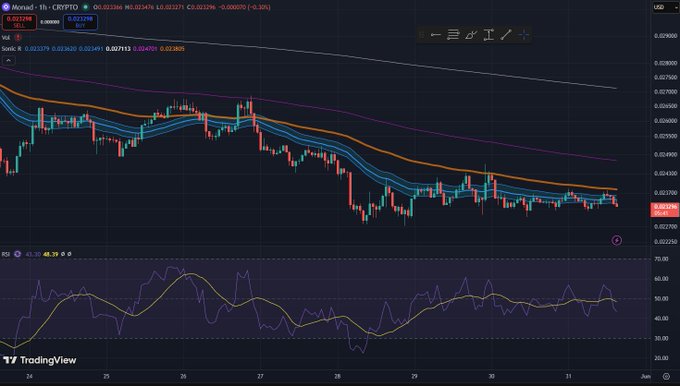The width and height of the screenshot is (680, 386).
Task: Click date 26 on the time axis
Action: (183, 376)
